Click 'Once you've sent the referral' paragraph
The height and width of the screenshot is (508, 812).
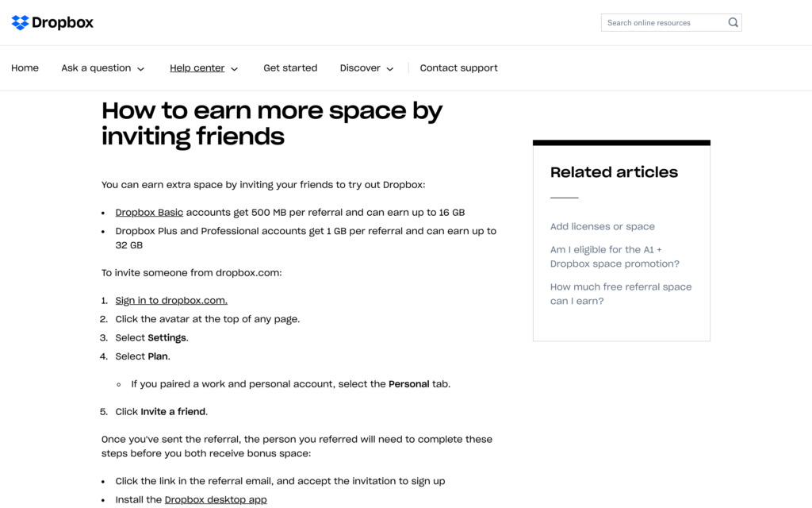pyautogui.click(x=297, y=446)
